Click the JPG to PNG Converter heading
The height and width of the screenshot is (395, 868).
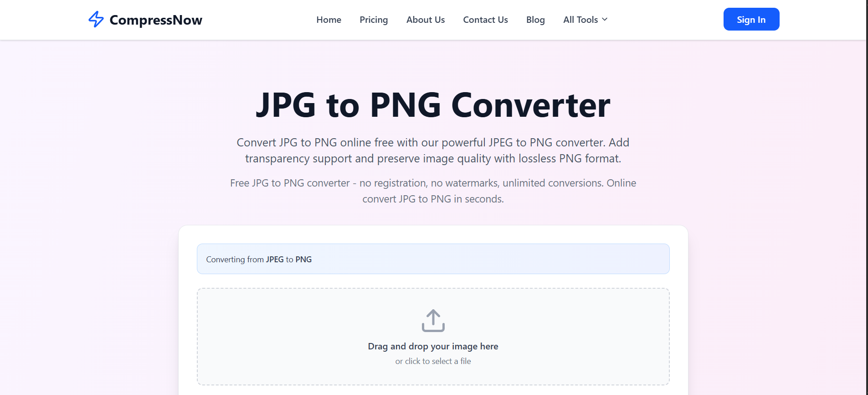pyautogui.click(x=433, y=104)
